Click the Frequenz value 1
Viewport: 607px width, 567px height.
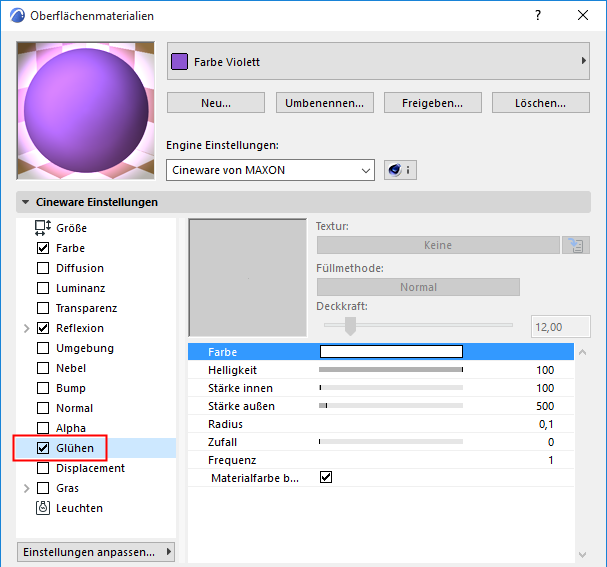(x=550, y=460)
